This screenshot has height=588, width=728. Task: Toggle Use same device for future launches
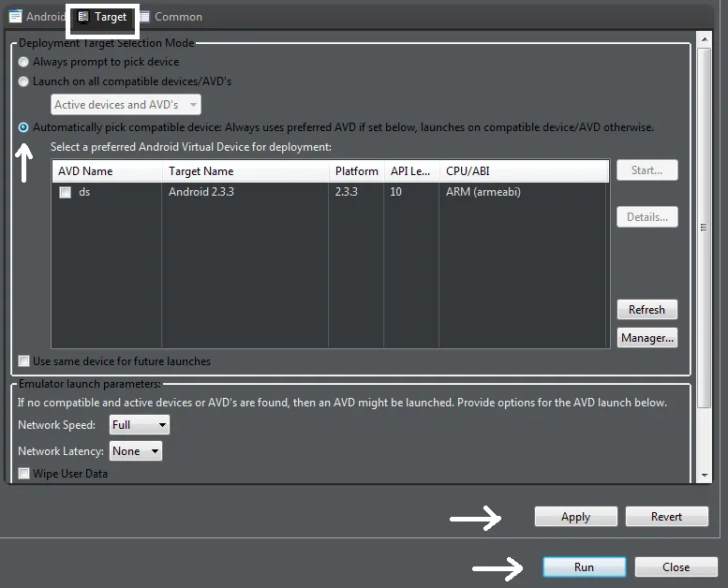pos(23,361)
